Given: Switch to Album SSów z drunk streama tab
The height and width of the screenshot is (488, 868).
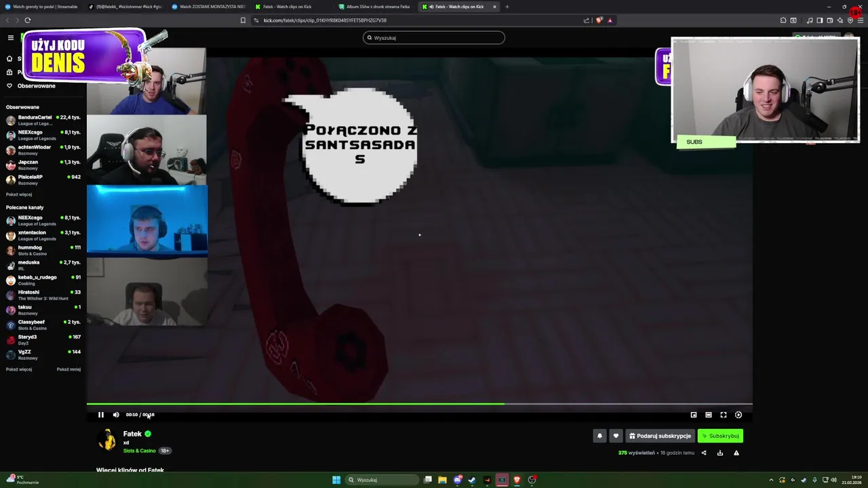Looking at the screenshot, I should (375, 7).
